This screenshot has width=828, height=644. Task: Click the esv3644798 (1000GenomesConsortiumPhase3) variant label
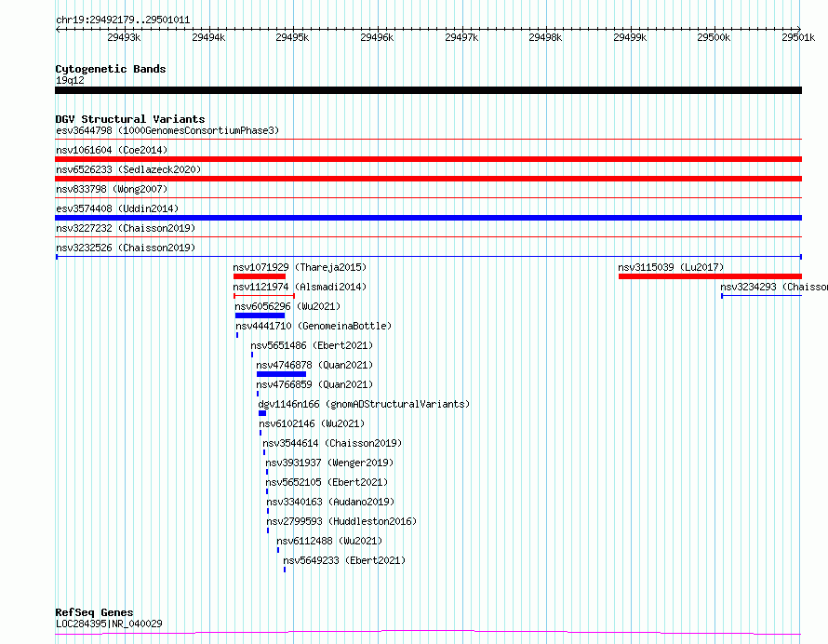[x=167, y=130]
